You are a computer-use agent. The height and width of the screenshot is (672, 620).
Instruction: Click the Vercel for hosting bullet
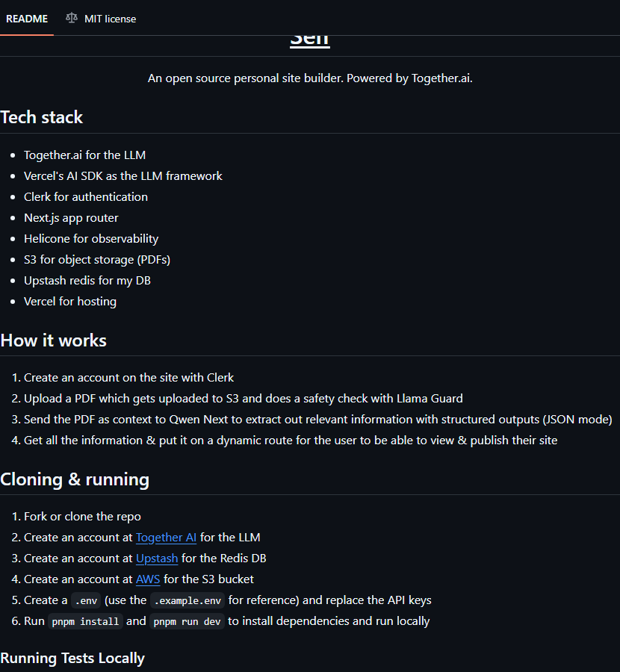[70, 302]
